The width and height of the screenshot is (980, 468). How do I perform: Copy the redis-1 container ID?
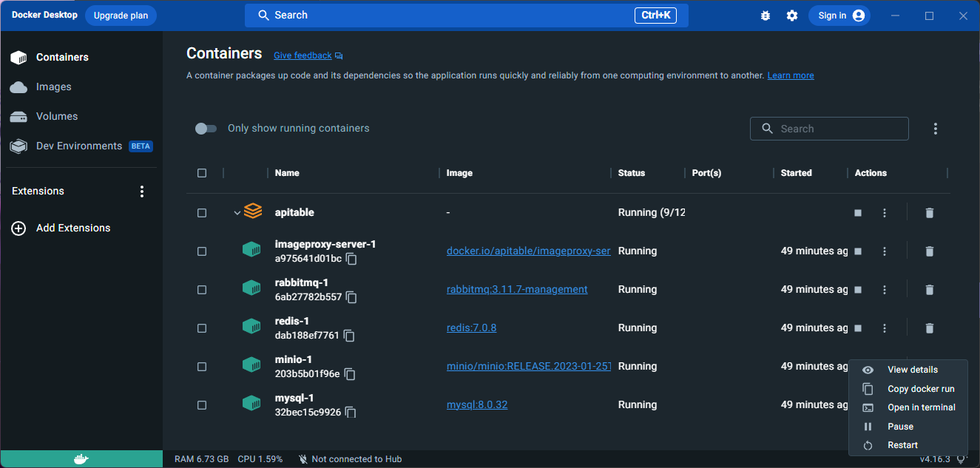coord(349,336)
